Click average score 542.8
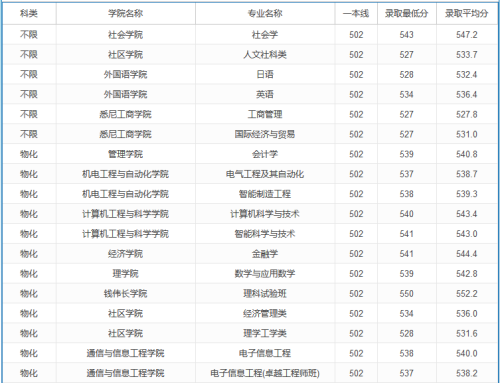The height and width of the screenshot is (383, 500). 467,274
